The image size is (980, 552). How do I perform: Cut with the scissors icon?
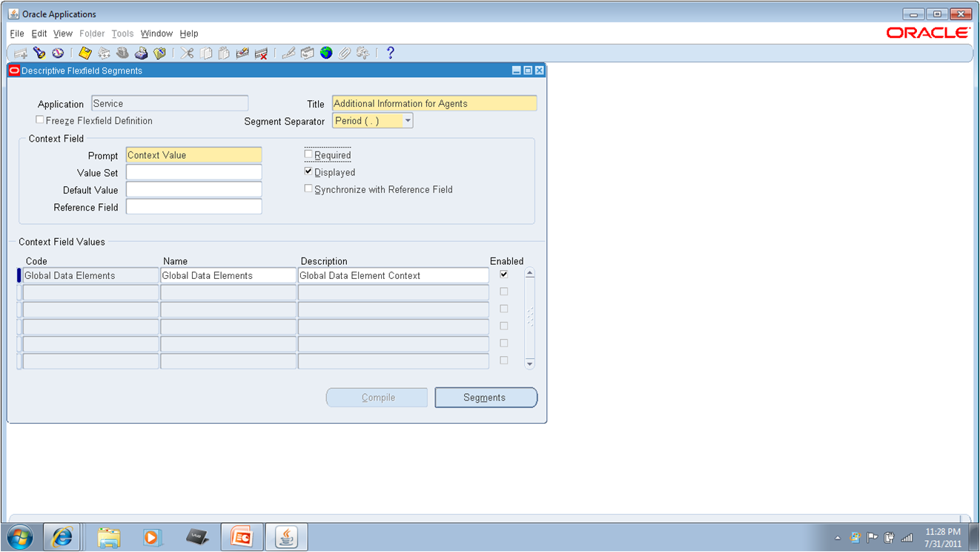pyautogui.click(x=187, y=53)
